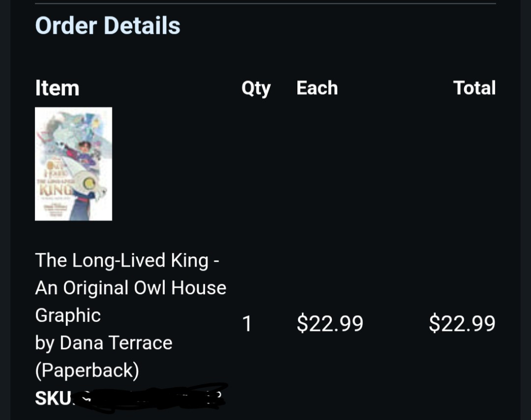Select the $22.99 amount under Total

pos(462,324)
